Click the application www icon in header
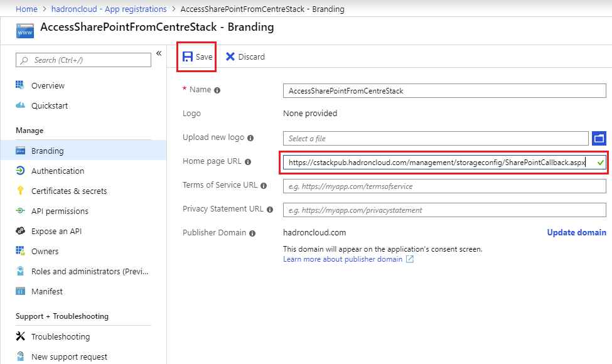The width and height of the screenshot is (612, 364). [x=25, y=31]
